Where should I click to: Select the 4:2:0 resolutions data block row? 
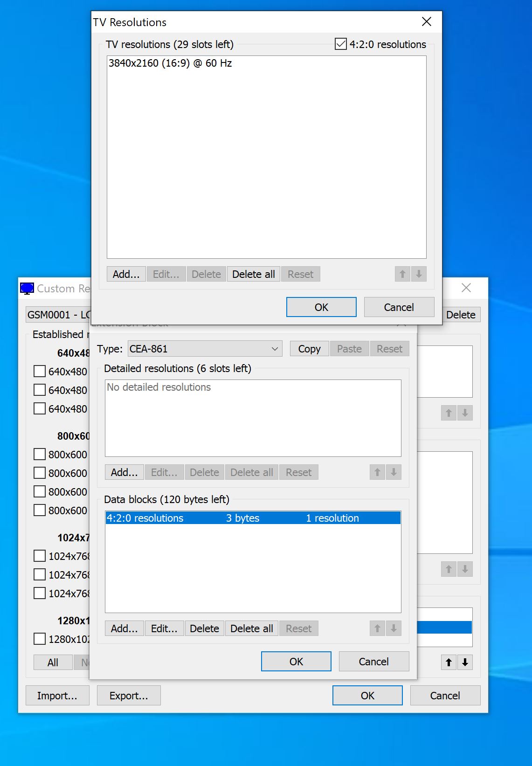253,518
